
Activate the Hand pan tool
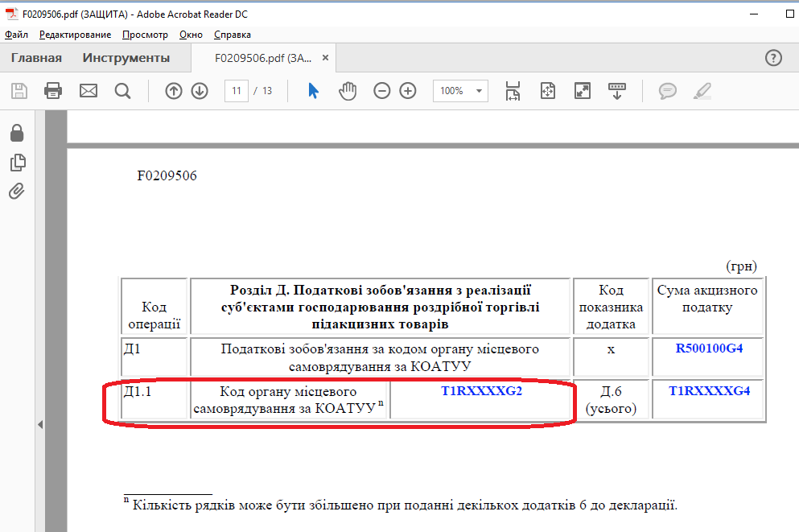(347, 91)
